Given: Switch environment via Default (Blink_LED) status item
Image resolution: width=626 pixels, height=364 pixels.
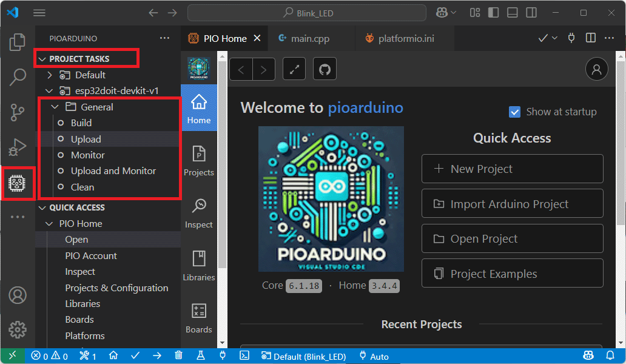Looking at the screenshot, I should (x=305, y=356).
